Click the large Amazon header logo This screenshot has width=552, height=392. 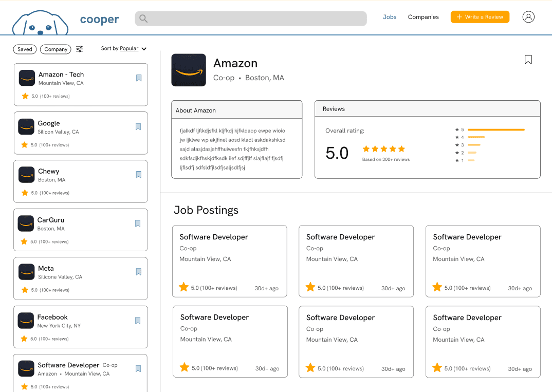[189, 70]
